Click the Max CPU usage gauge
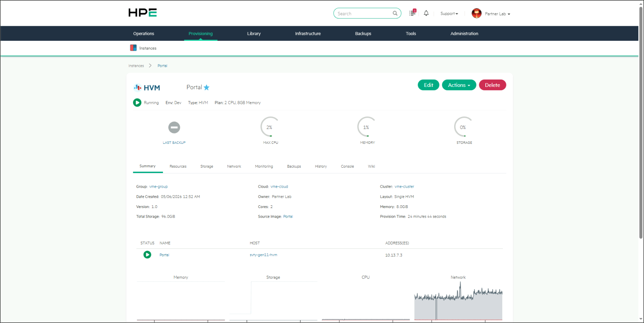Viewport: 644px width, 323px height. [x=270, y=127]
